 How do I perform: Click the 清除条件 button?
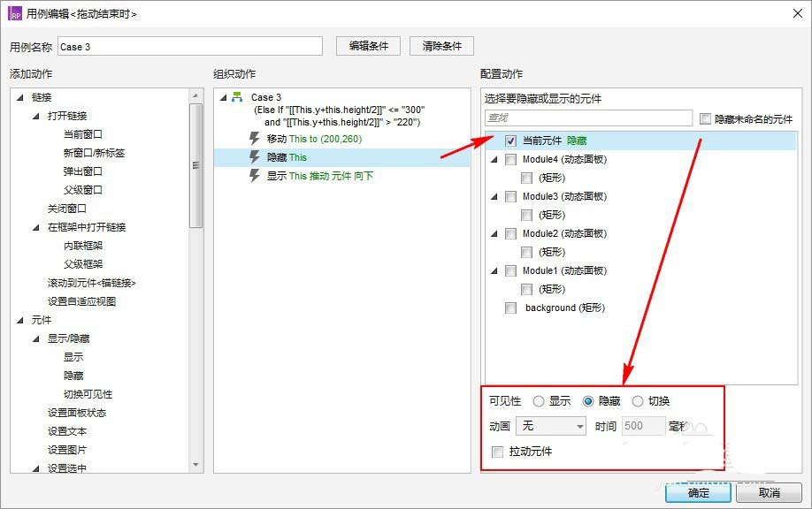[441, 46]
